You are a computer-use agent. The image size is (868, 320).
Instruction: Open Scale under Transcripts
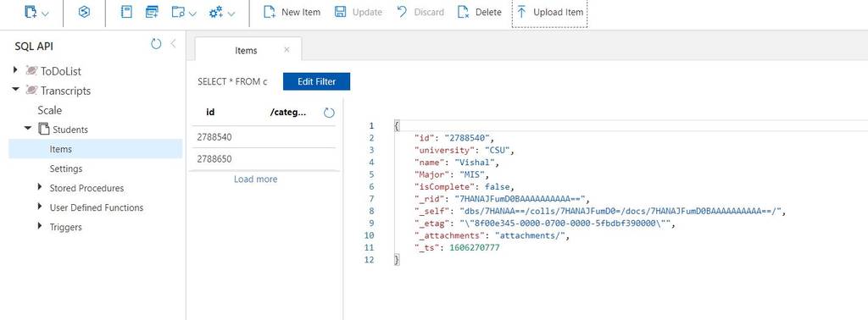[x=50, y=110]
